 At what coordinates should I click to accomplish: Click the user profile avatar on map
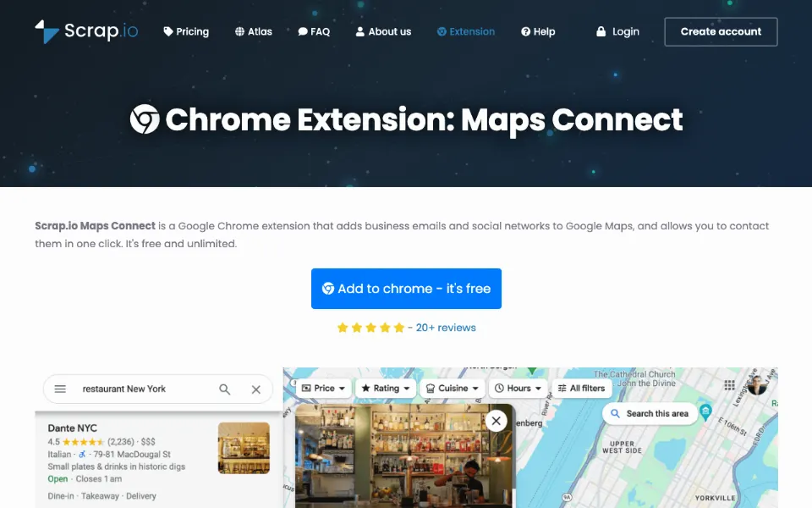pyautogui.click(x=756, y=385)
